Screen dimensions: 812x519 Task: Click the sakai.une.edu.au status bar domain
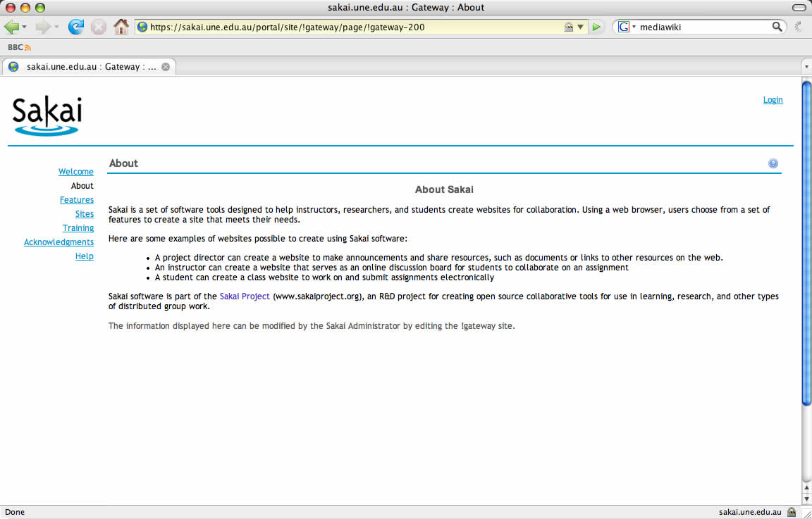tap(750, 512)
